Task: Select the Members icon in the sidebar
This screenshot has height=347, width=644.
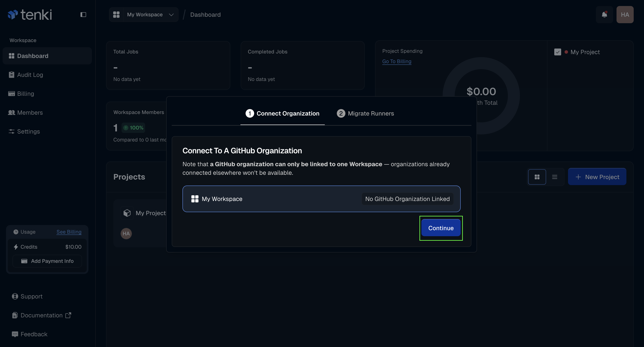Action: (x=12, y=113)
